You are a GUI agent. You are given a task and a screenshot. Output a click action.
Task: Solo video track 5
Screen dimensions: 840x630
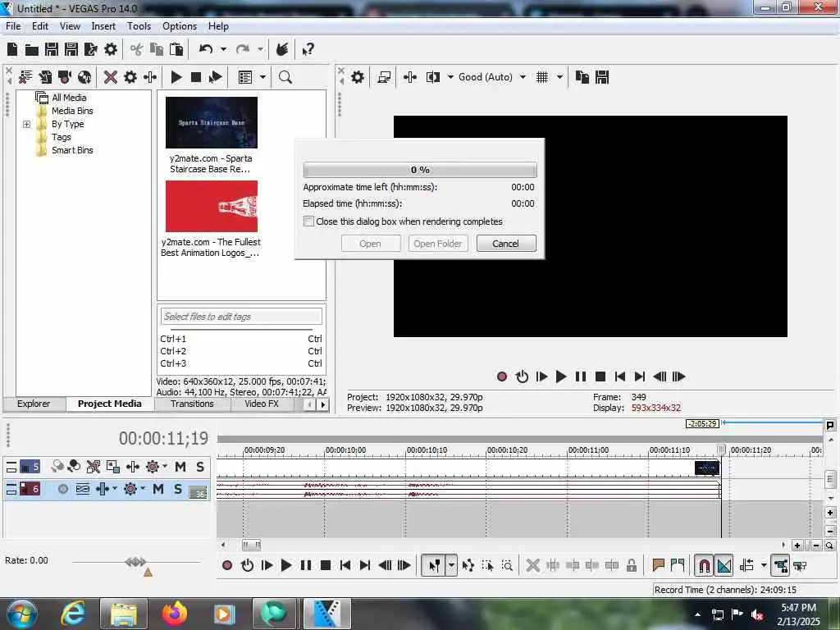(x=200, y=467)
